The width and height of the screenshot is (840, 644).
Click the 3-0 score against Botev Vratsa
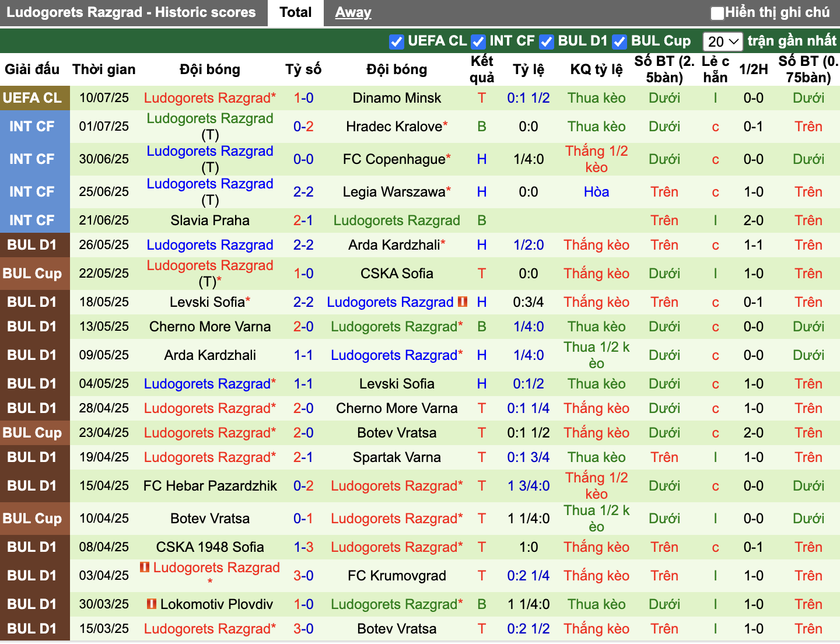pos(303,629)
